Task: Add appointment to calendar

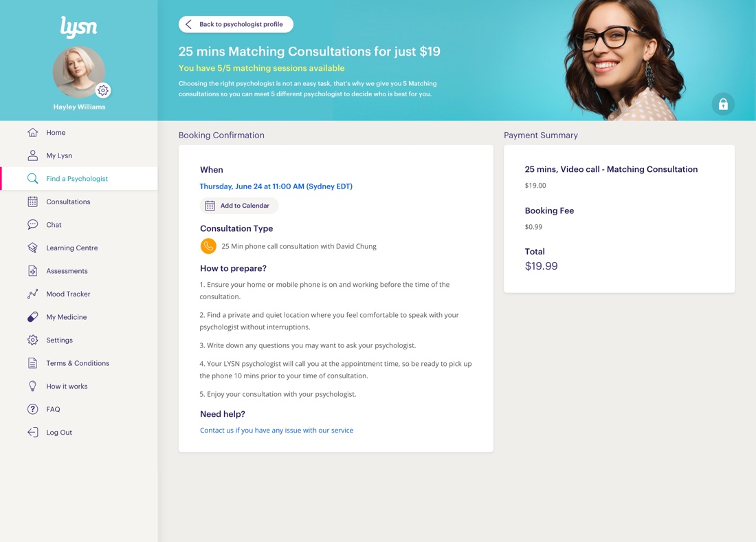Action: [239, 206]
